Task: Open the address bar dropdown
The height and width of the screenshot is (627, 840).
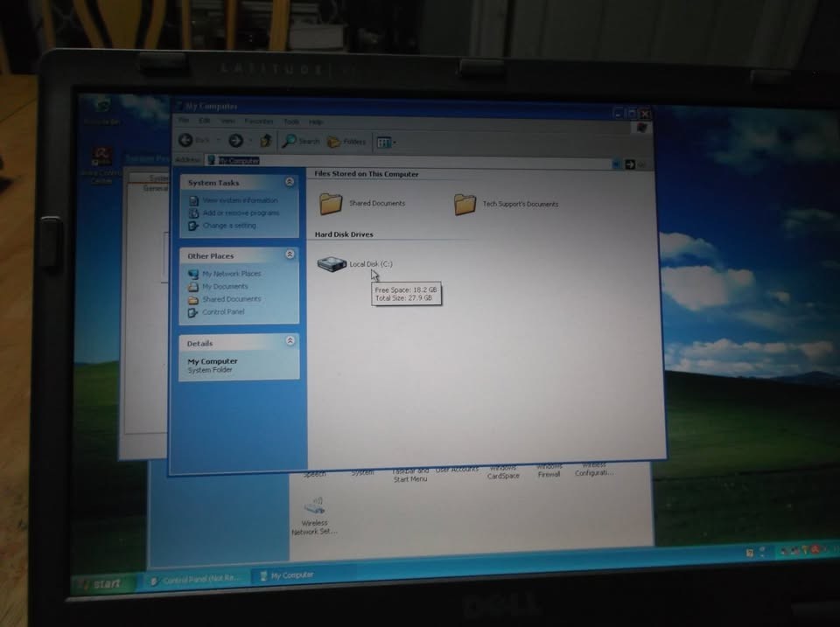Action: point(617,164)
